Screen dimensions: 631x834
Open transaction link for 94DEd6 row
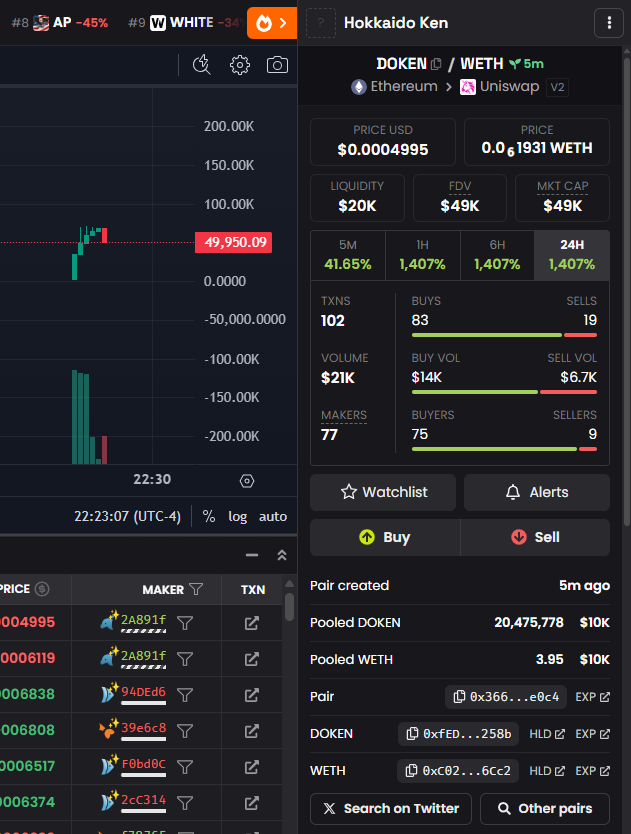pos(252,695)
